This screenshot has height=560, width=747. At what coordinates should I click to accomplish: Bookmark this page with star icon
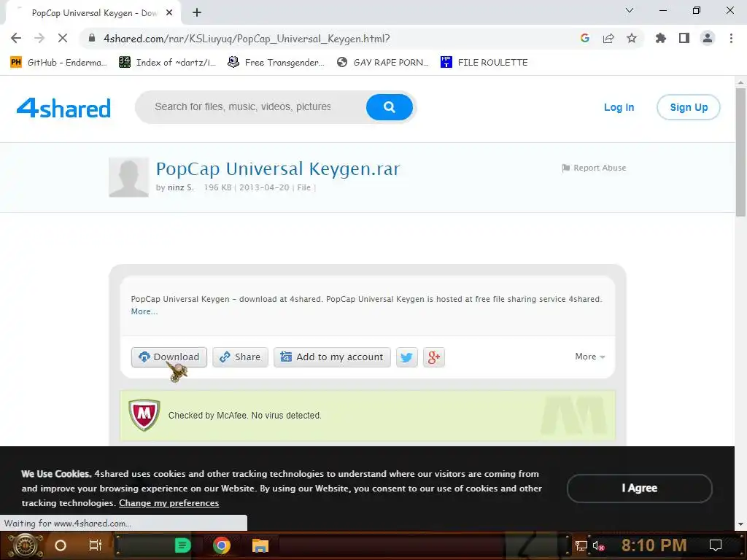[632, 38]
